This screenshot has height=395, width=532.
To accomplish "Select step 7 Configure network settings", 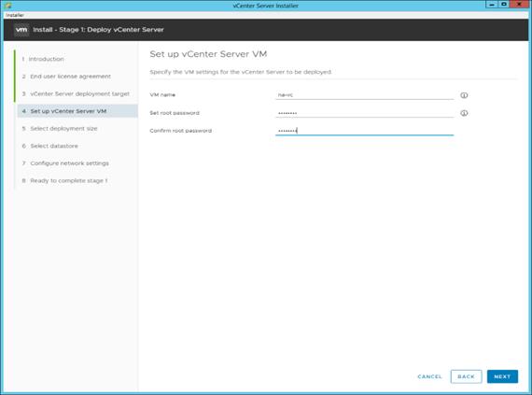I will [65, 163].
